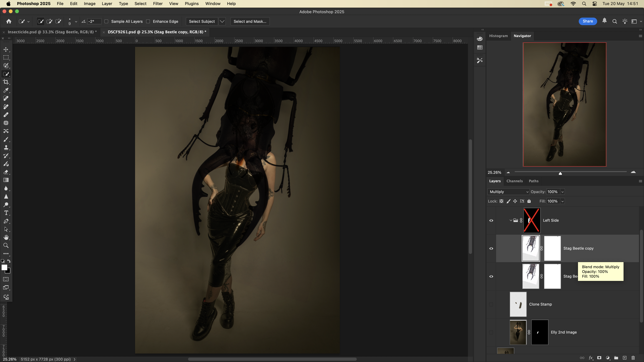Select the Eyedropper tool
The width and height of the screenshot is (644, 362).
(x=6, y=90)
